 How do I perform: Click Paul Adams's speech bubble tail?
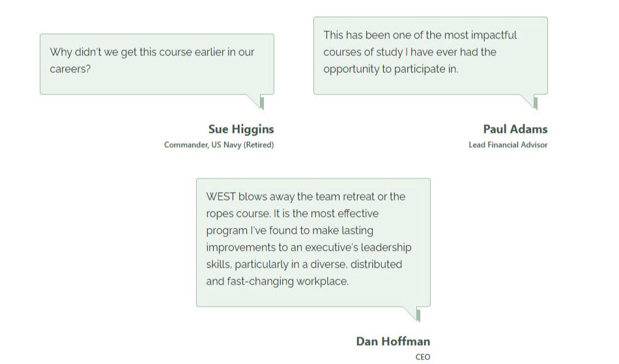click(x=529, y=102)
